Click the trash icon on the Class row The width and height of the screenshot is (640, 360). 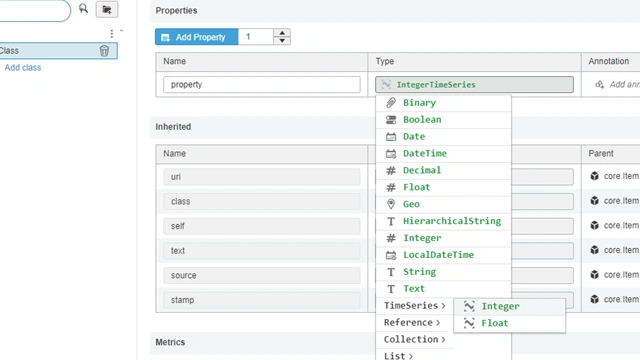104,51
